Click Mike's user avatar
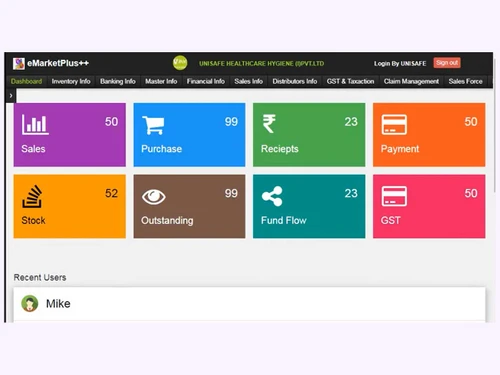This screenshot has width=500, height=375. [x=30, y=304]
